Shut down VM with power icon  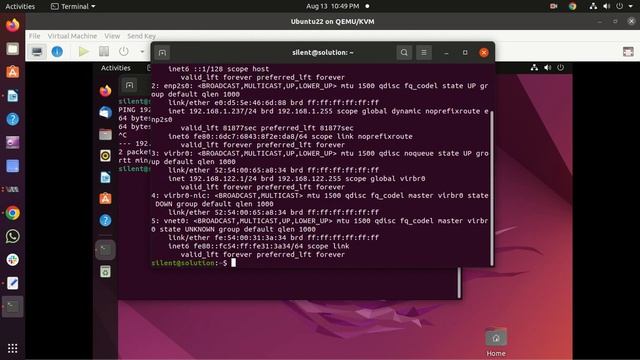(124, 51)
